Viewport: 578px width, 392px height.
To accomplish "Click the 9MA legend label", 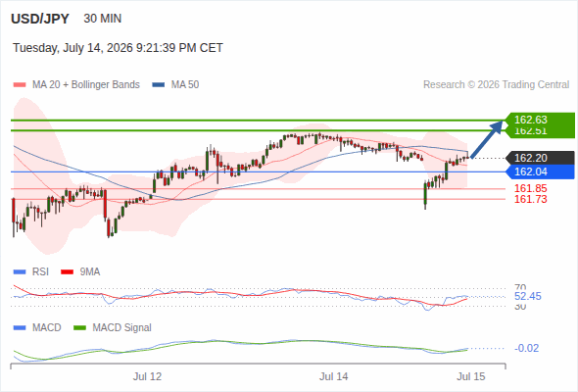I will point(90,271).
